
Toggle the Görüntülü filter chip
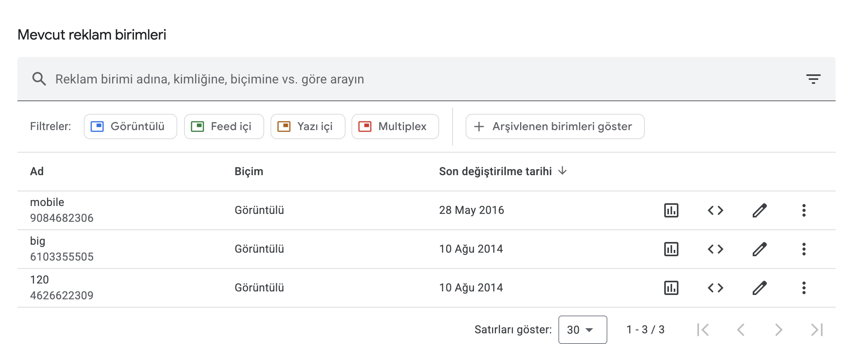130,127
